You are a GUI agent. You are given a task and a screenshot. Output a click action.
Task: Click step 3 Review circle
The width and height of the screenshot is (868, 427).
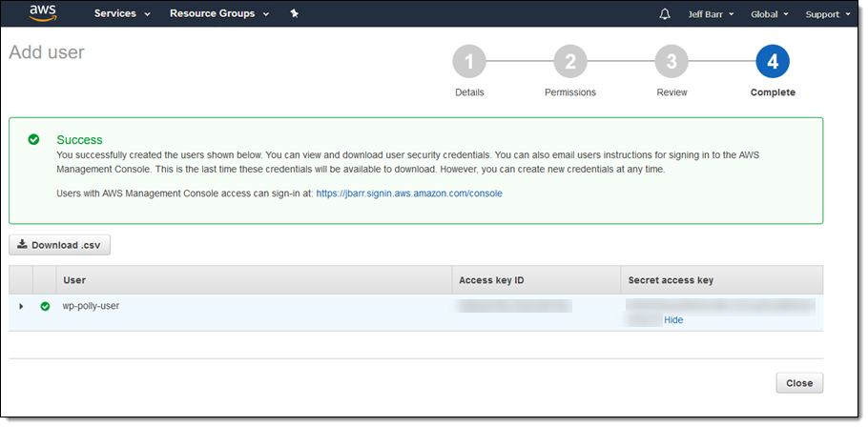[672, 62]
